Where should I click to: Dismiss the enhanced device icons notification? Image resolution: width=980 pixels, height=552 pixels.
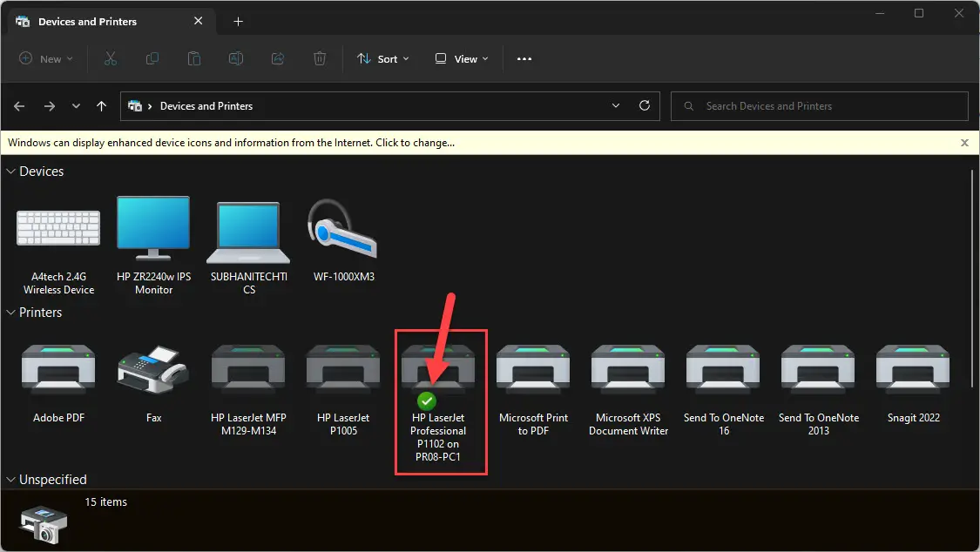click(964, 142)
